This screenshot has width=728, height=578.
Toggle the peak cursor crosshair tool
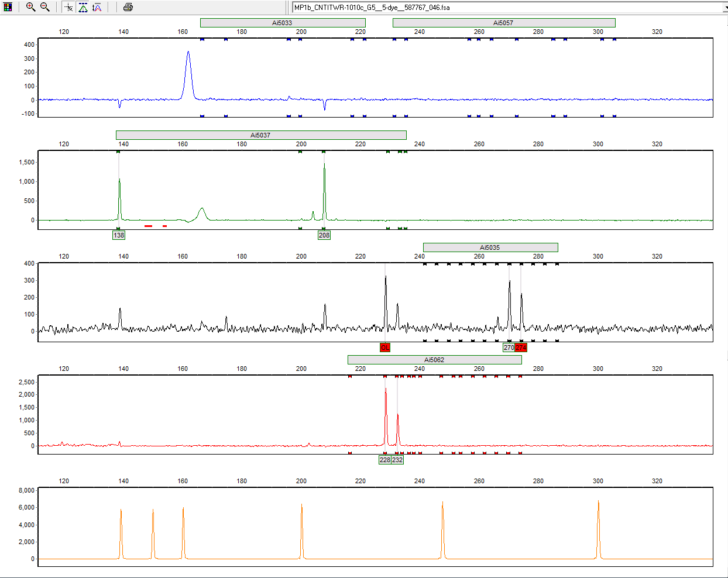click(x=68, y=7)
